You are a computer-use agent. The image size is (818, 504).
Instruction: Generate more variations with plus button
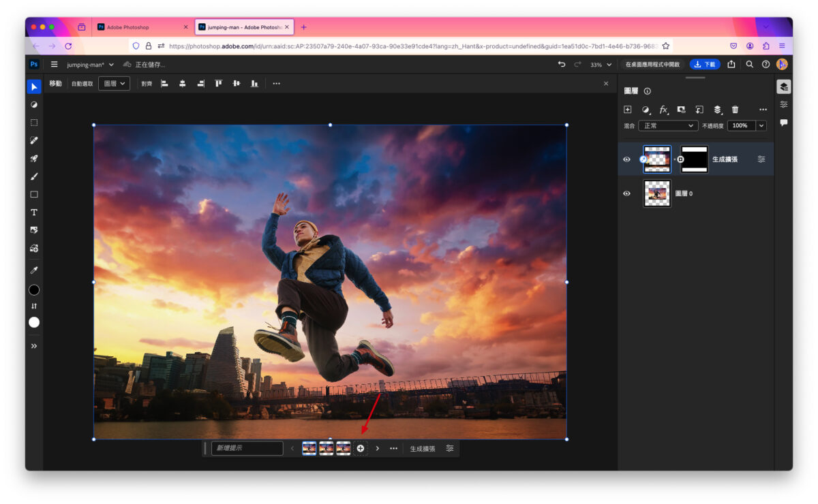361,448
